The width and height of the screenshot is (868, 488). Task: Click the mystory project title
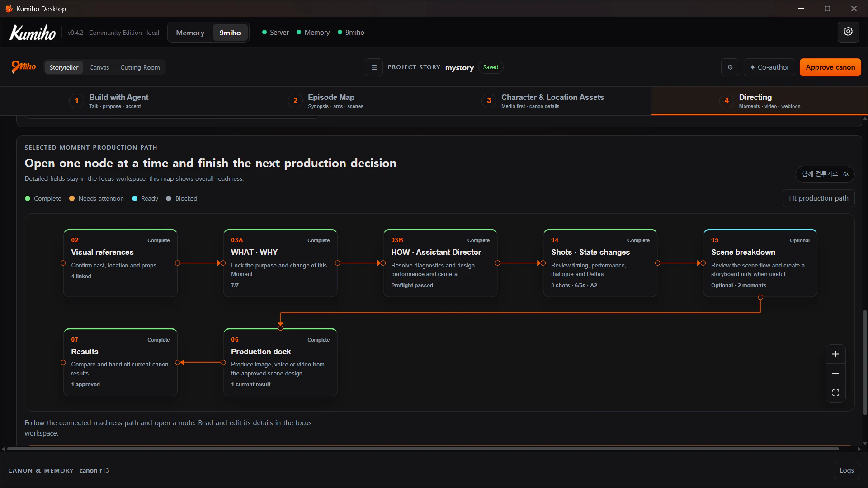coord(459,68)
